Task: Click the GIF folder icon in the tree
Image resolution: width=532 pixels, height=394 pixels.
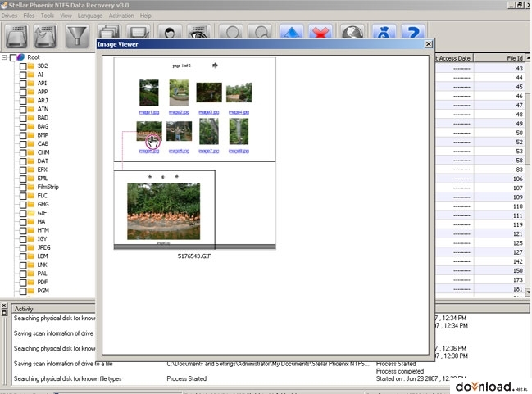Action: (31, 213)
